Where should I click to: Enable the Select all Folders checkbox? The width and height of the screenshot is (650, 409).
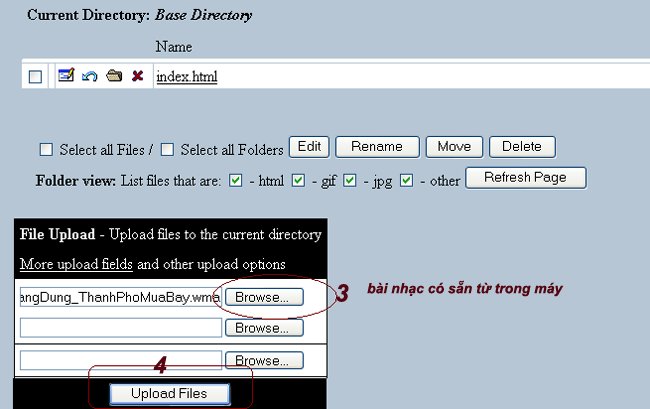click(x=168, y=150)
